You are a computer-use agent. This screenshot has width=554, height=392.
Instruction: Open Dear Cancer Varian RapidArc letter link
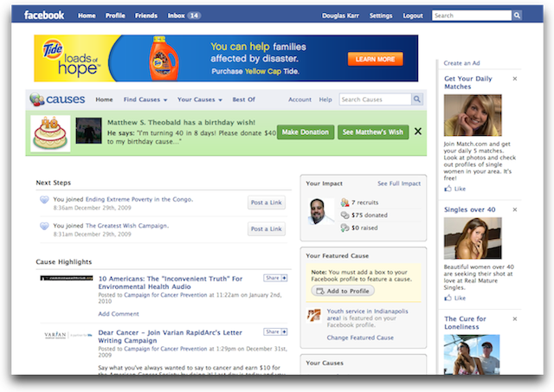point(170,337)
